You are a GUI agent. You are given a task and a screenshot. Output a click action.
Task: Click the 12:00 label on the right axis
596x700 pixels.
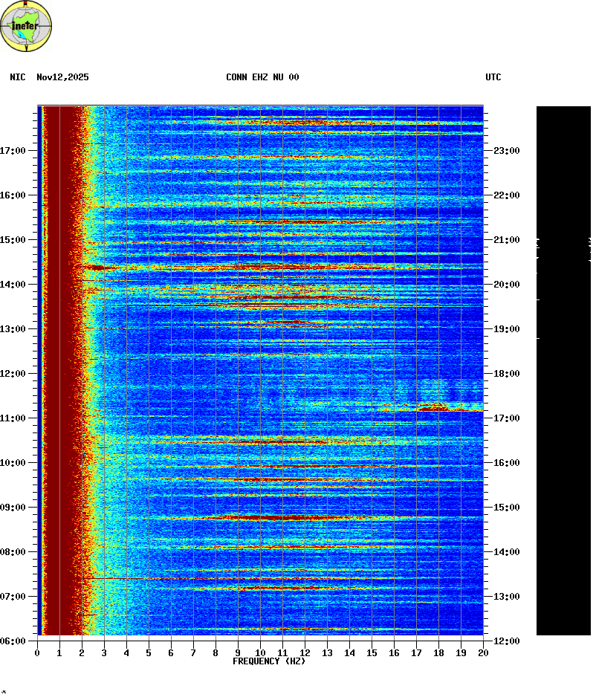click(x=506, y=641)
